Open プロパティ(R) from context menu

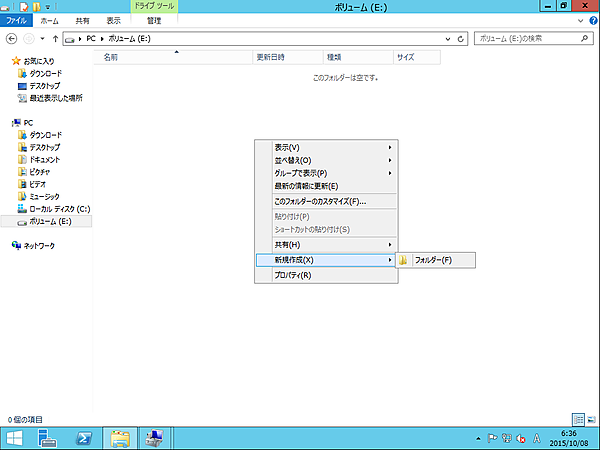(x=326, y=275)
